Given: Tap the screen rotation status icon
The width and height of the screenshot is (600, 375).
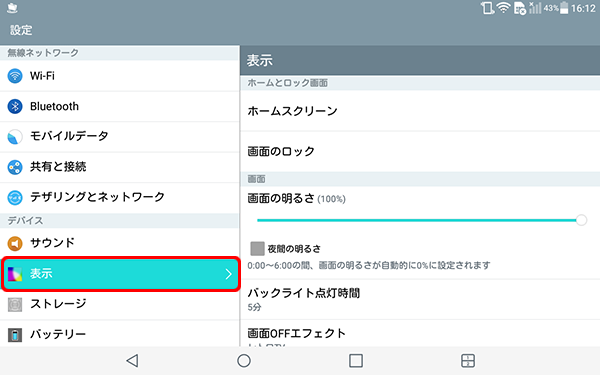Looking at the screenshot, I should point(487,8).
